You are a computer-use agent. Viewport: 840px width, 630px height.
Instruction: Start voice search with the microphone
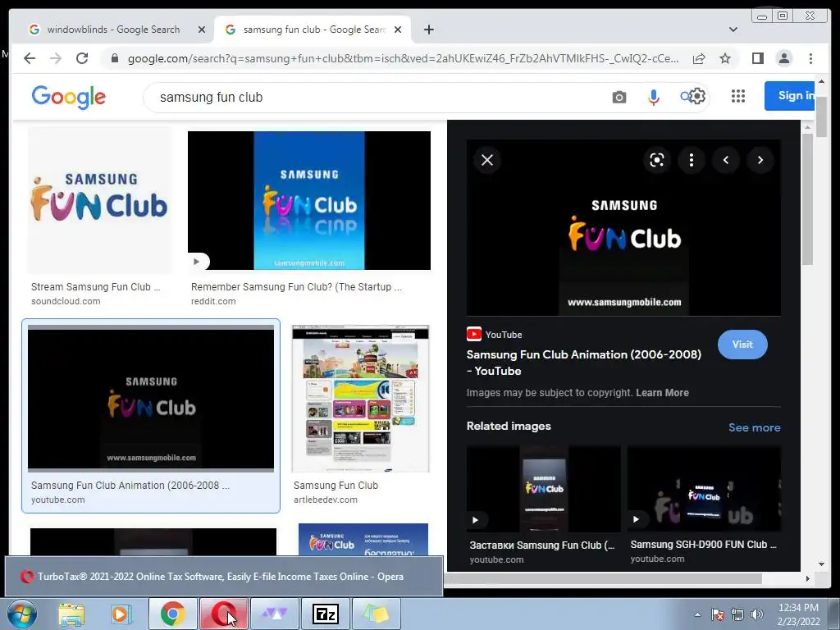tap(653, 97)
